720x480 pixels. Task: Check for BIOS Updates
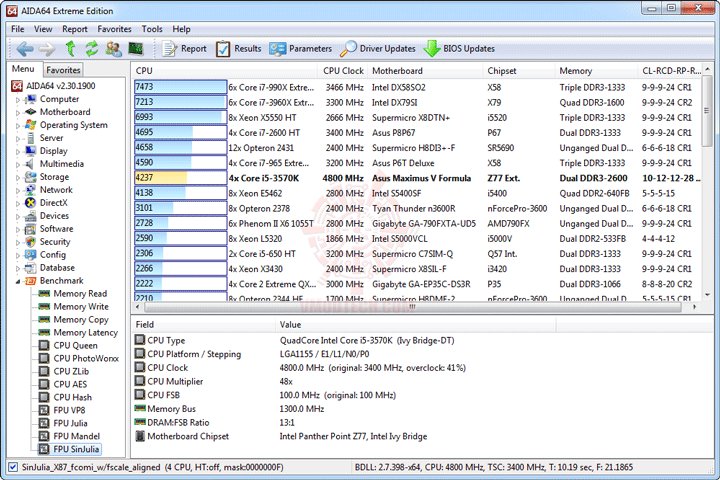click(x=459, y=49)
